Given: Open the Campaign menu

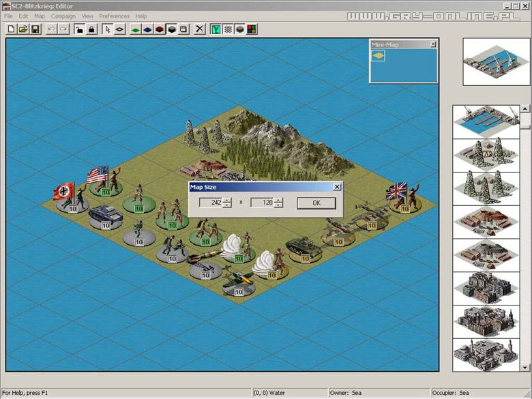Looking at the screenshot, I should click(x=63, y=16).
